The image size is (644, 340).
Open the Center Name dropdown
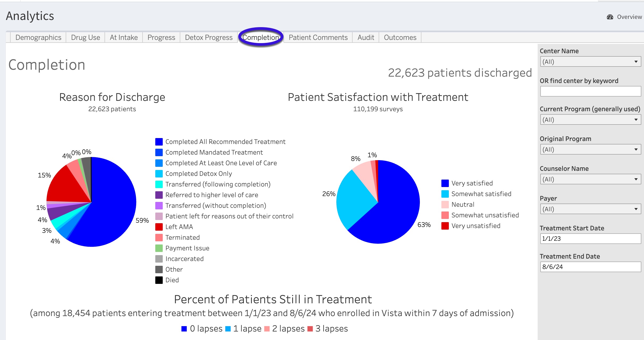(x=590, y=62)
